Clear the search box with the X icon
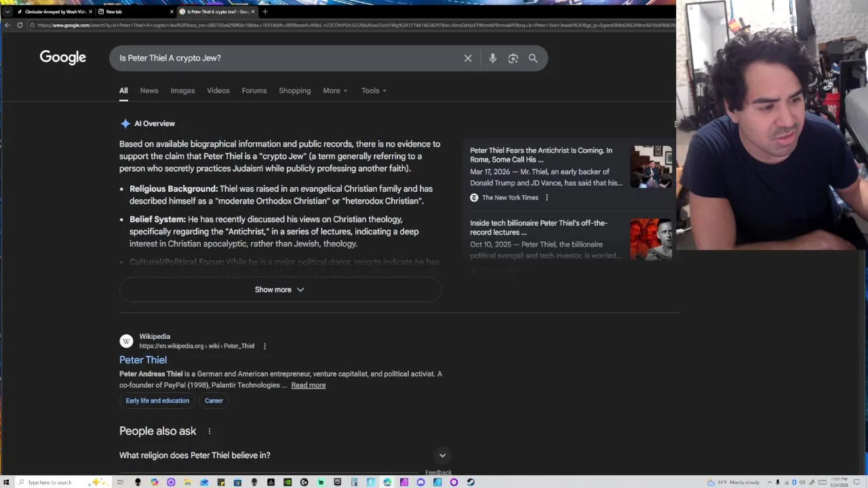This screenshot has height=488, width=868. 468,58
